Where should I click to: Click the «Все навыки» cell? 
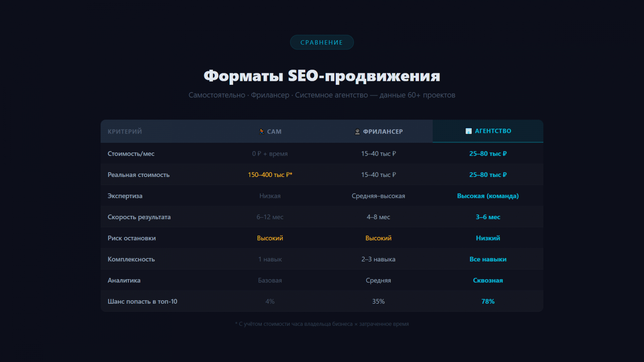[x=488, y=259]
